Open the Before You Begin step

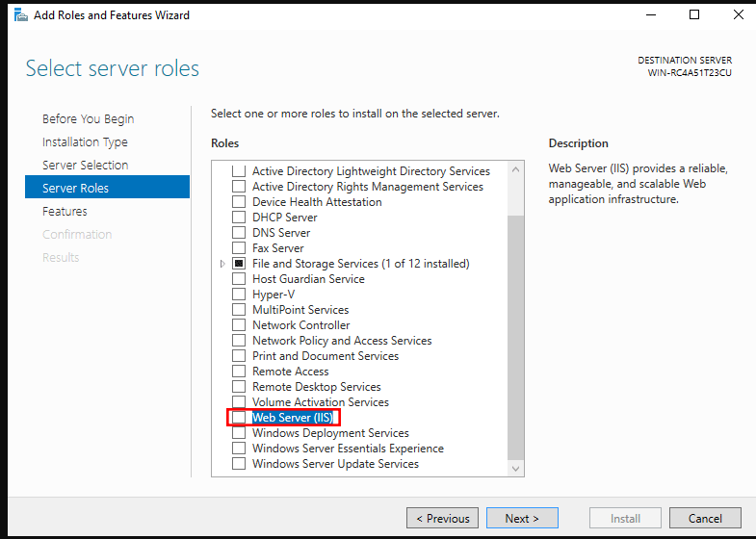point(89,119)
